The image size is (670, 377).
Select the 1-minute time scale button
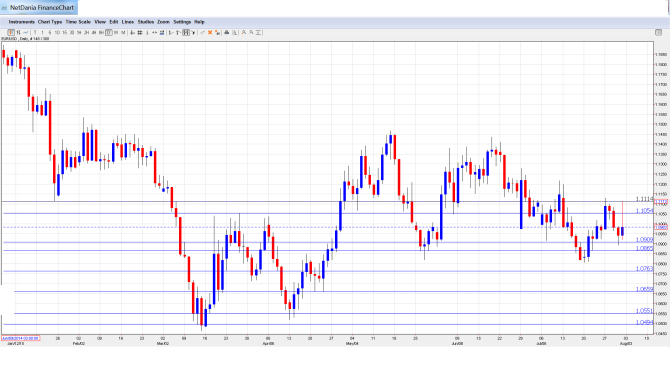42,32
